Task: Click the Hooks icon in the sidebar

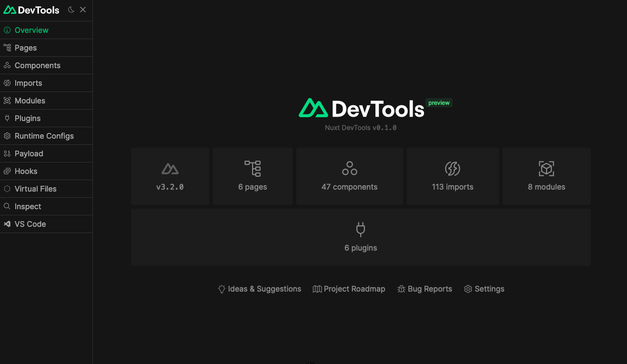Action: tap(7, 171)
